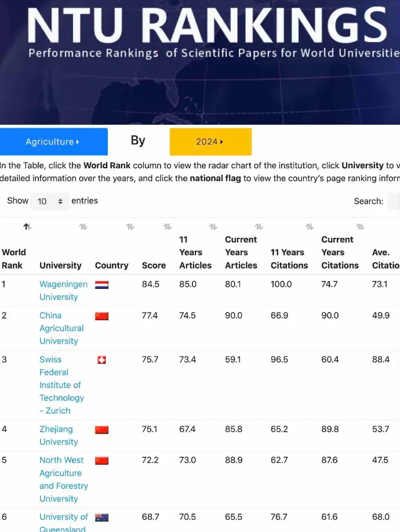Open Swiss Federal Institute of Technology Zurich link
This screenshot has height=532, width=400.
pyautogui.click(x=61, y=385)
